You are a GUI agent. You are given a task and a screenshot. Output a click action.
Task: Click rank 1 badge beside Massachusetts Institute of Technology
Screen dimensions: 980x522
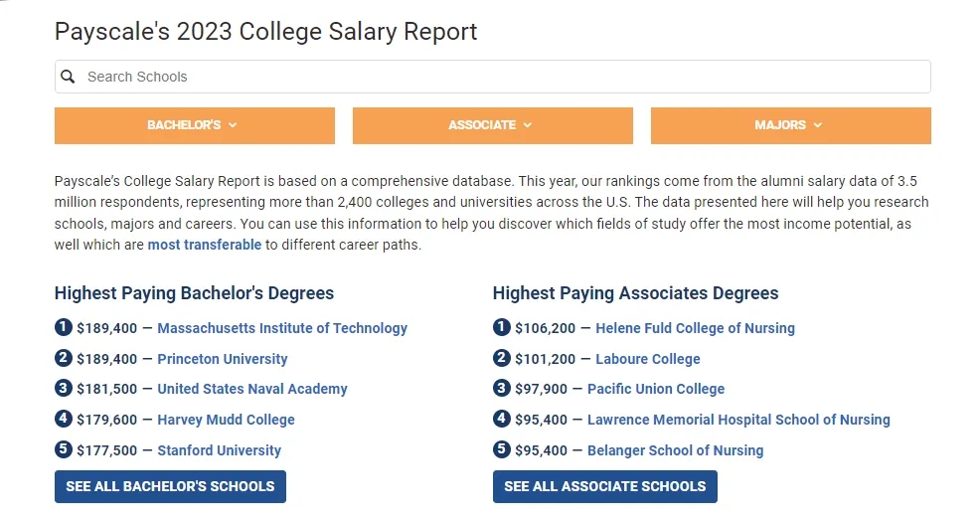[64, 328]
